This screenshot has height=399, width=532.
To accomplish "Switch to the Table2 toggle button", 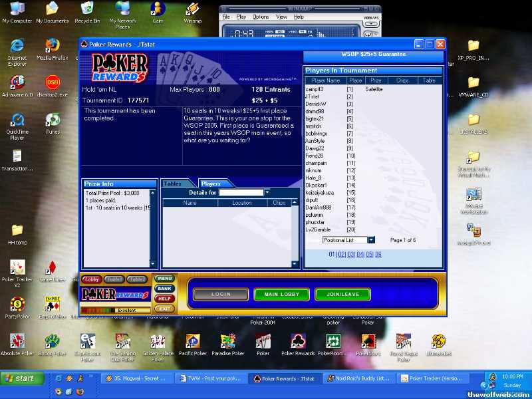I will point(137,279).
